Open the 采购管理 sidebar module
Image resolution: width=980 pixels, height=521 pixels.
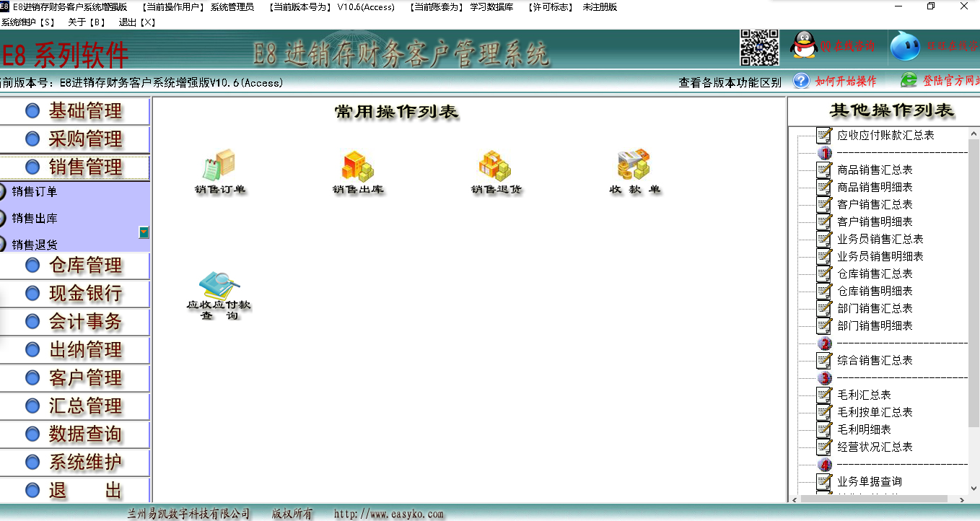[x=74, y=139]
